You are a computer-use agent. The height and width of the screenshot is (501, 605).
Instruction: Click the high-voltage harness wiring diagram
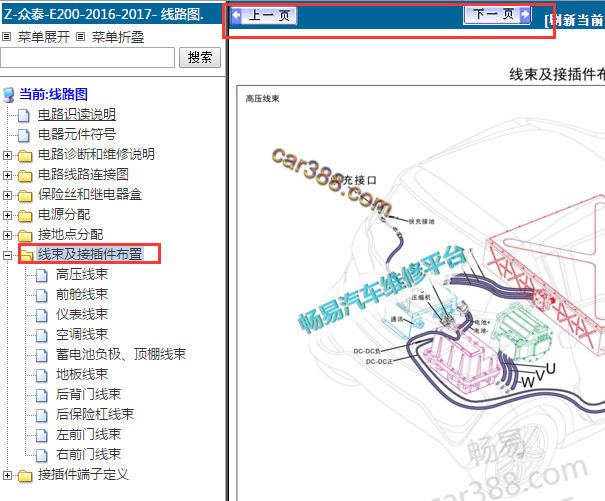pos(421,293)
